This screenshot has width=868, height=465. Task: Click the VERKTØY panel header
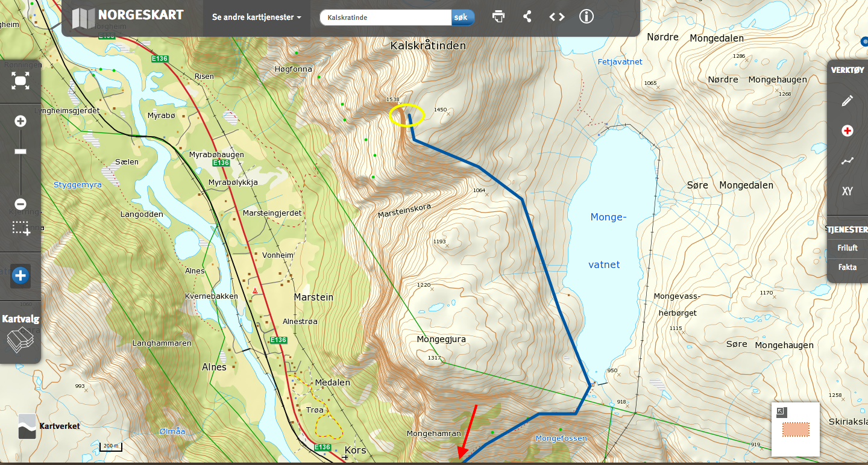pos(848,70)
